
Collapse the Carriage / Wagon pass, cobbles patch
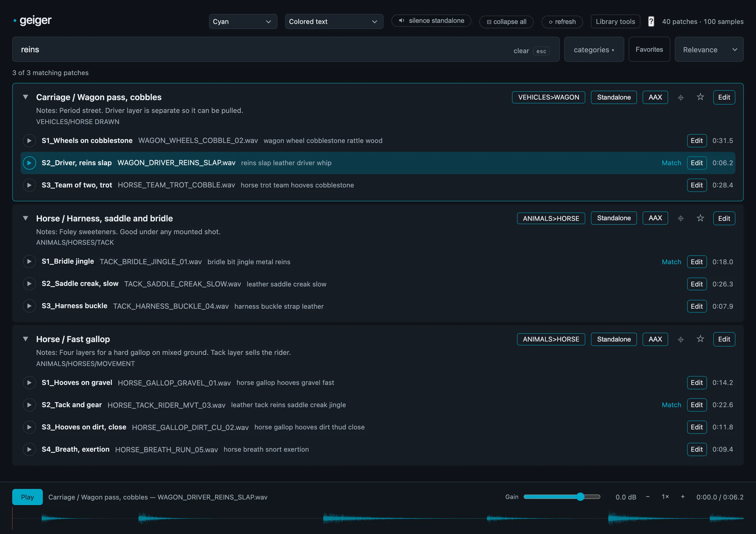click(25, 97)
